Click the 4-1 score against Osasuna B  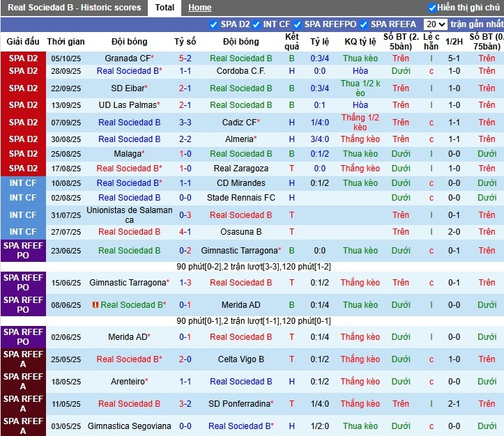[x=185, y=232]
